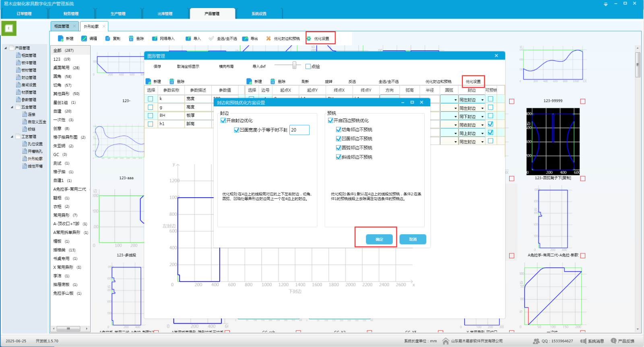The height and width of the screenshot is (347, 644).
Task: Close the 外形轮廓 tab with its x
Action: 104,26
